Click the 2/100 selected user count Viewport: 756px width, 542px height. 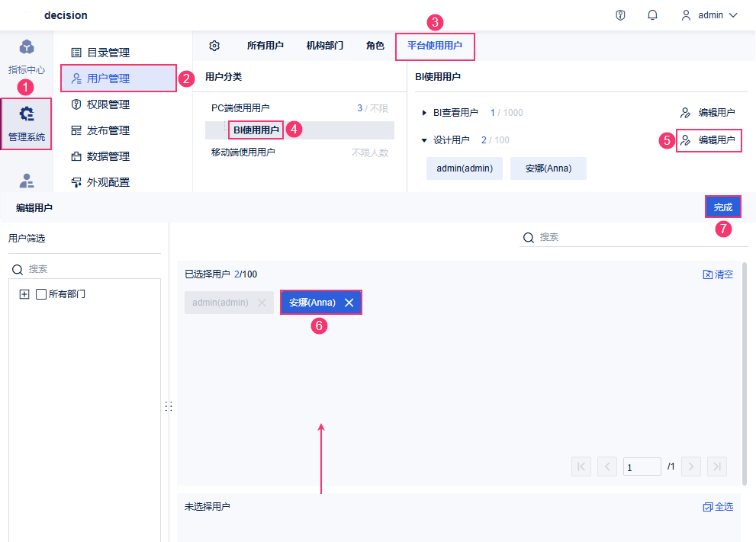click(x=246, y=274)
